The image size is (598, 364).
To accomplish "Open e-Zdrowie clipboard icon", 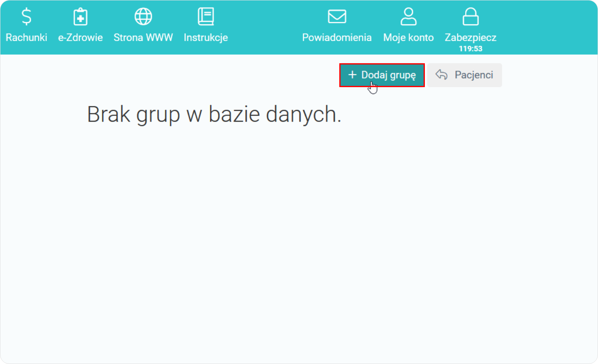I will (80, 17).
